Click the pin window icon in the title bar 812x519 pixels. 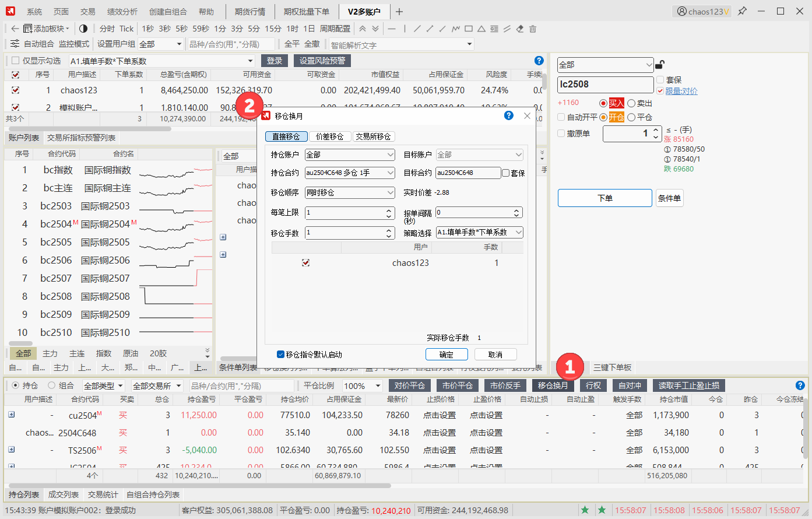click(743, 11)
